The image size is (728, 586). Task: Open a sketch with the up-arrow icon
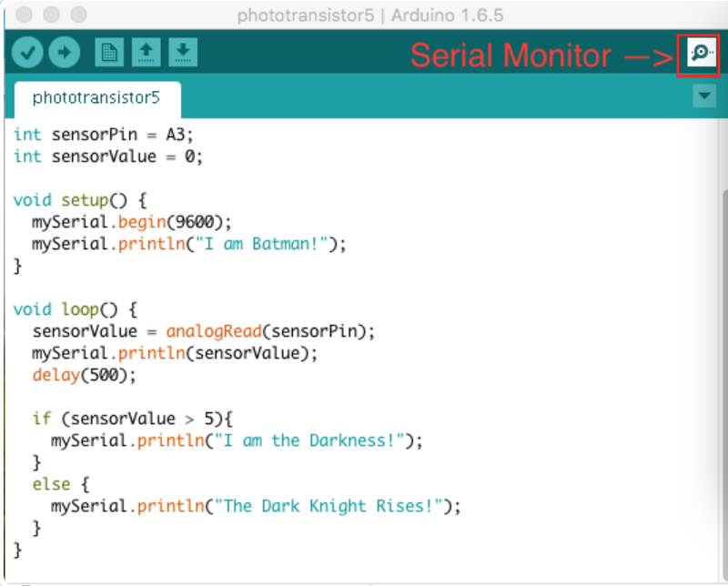[x=147, y=52]
